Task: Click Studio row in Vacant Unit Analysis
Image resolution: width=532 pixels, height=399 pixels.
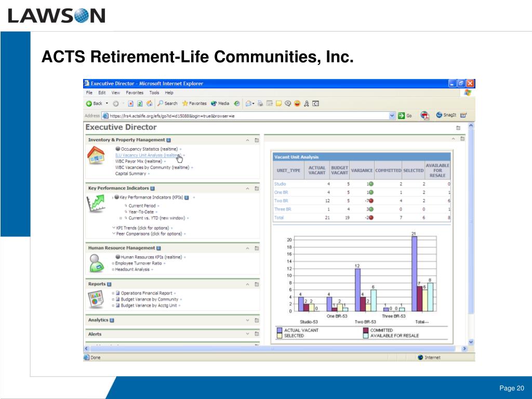Action: (x=362, y=184)
